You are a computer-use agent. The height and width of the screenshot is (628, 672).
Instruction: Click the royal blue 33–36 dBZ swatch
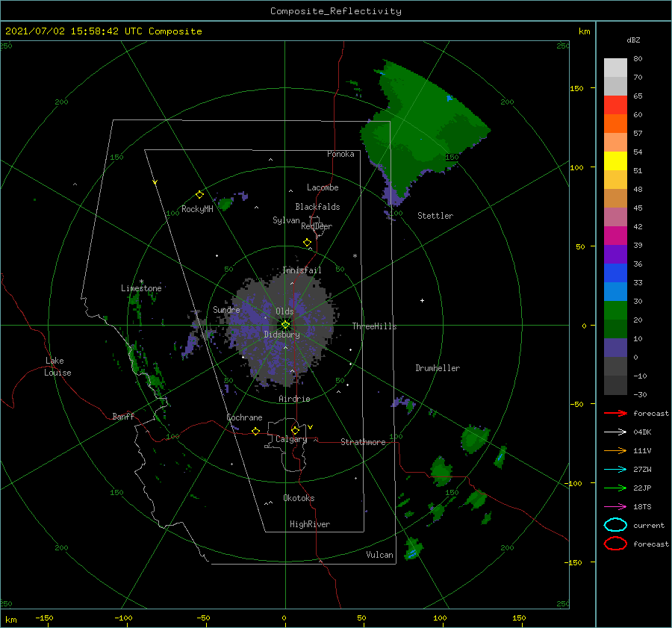(615, 273)
